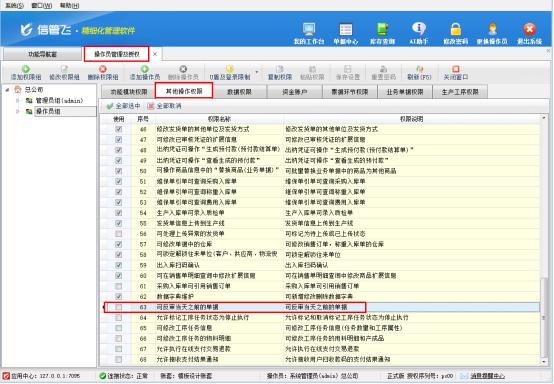Click 刷新(F5) toolbar icon
554x384 pixels.
419,69
